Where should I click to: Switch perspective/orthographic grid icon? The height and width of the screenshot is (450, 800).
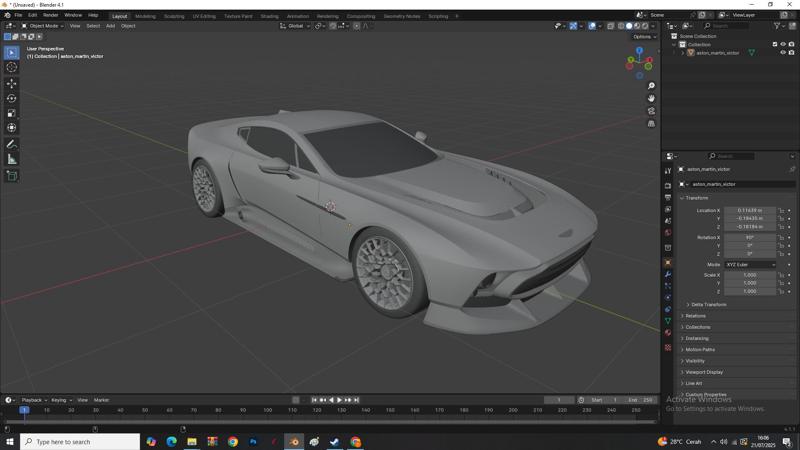[651, 123]
